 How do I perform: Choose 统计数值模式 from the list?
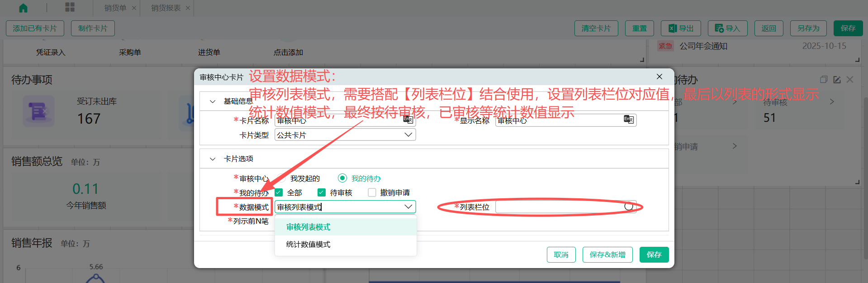[x=308, y=245]
